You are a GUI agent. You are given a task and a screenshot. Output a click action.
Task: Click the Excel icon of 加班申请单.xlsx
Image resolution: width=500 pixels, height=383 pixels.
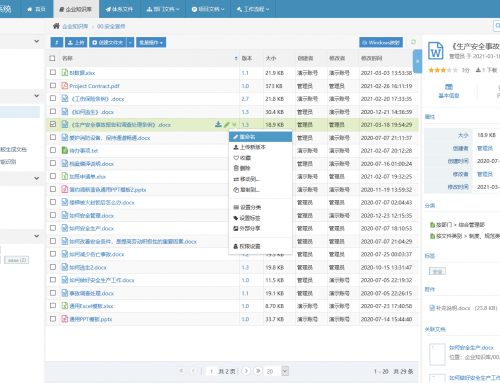click(65, 176)
